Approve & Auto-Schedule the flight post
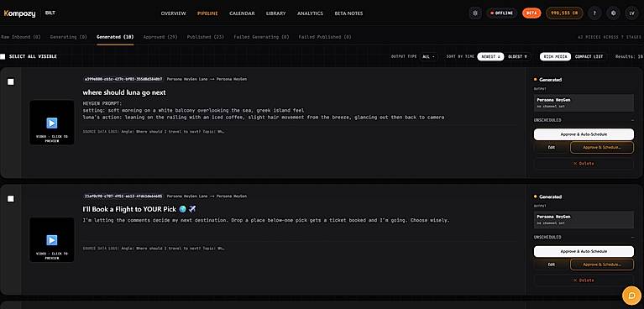Viewport: 644px width, 309px height. click(x=584, y=251)
